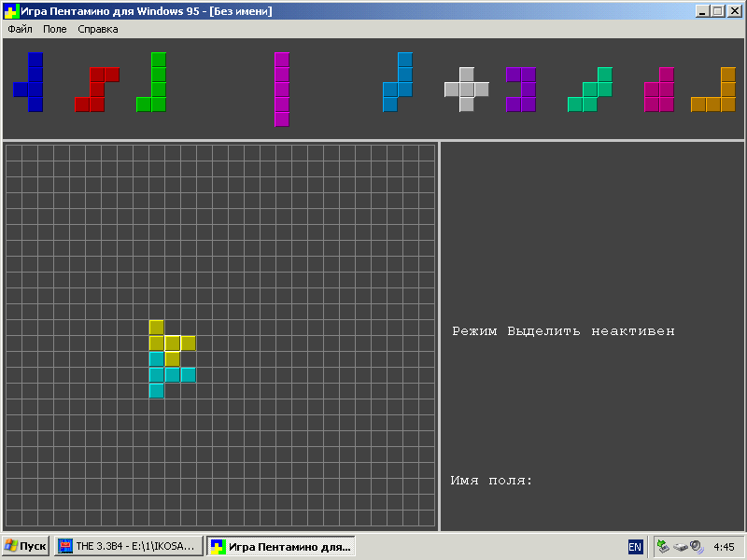Open the Справка menu
The width and height of the screenshot is (747, 560).
98,29
